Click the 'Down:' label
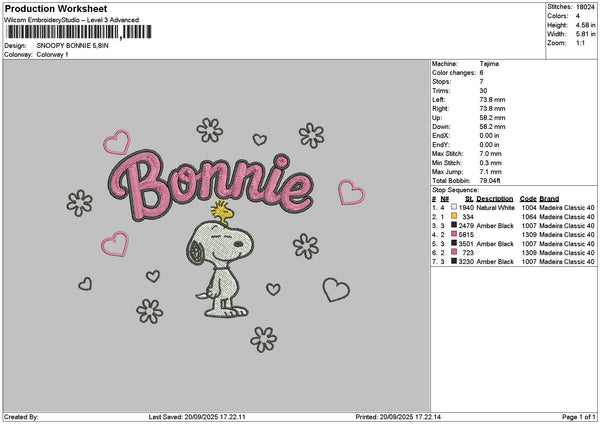This screenshot has height=424, width=600. click(441, 127)
